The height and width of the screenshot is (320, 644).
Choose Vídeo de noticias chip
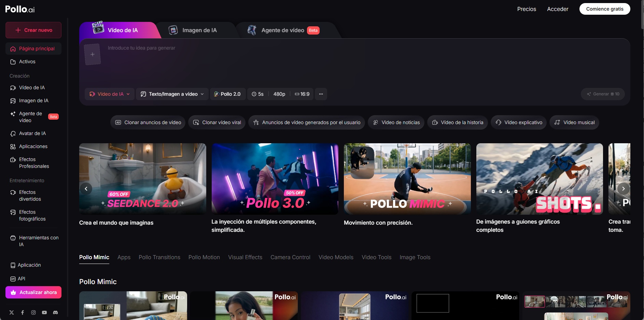point(396,122)
